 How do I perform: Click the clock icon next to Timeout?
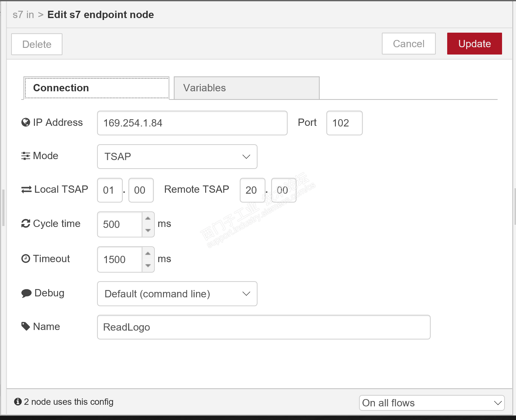click(x=26, y=259)
